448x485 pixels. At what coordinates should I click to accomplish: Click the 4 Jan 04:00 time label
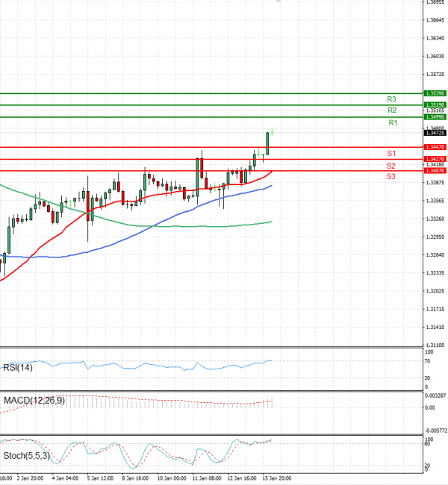coord(65,478)
